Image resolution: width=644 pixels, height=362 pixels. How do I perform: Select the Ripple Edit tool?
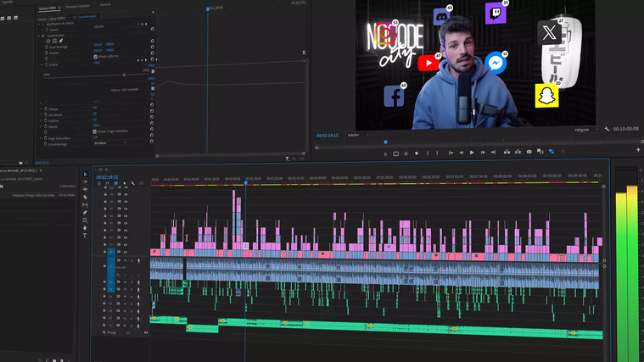[x=86, y=189]
